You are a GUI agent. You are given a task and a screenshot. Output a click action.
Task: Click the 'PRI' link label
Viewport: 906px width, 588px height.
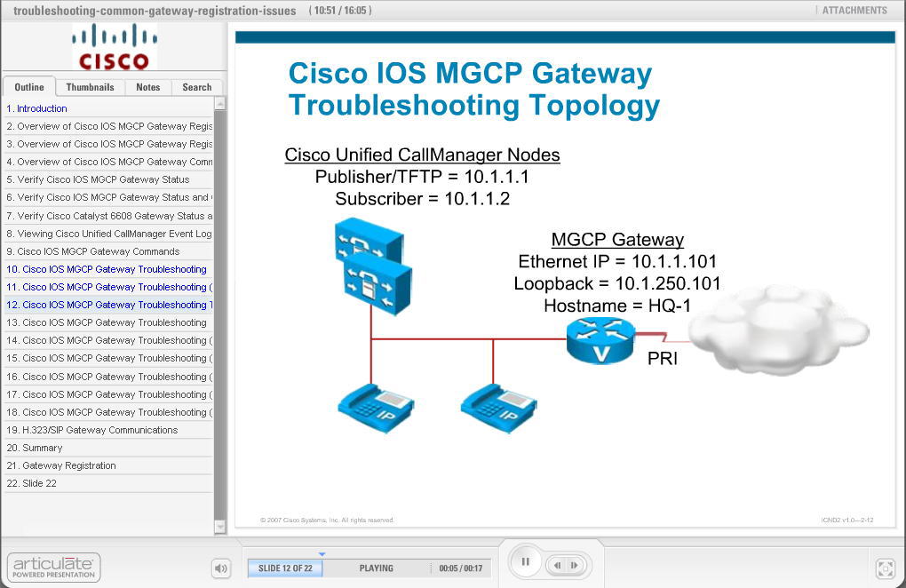(662, 359)
